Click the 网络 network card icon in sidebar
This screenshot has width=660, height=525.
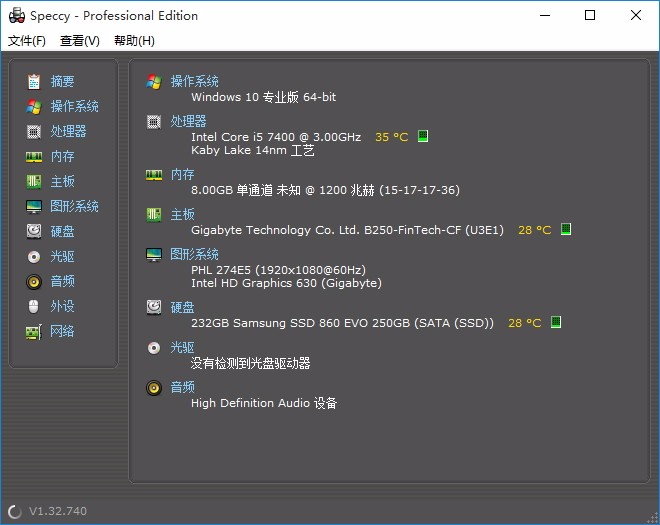[34, 332]
